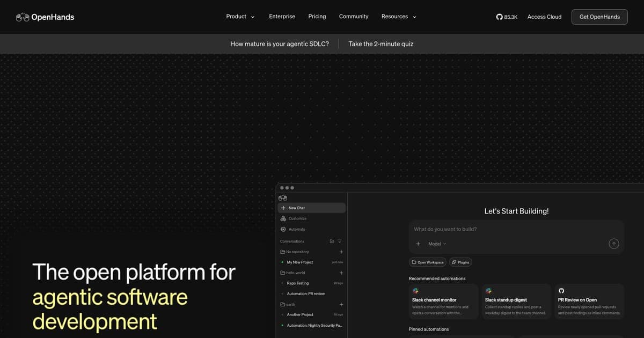Add a conversation with No repository plus icon
Image resolution: width=644 pixels, height=338 pixels.
341,252
